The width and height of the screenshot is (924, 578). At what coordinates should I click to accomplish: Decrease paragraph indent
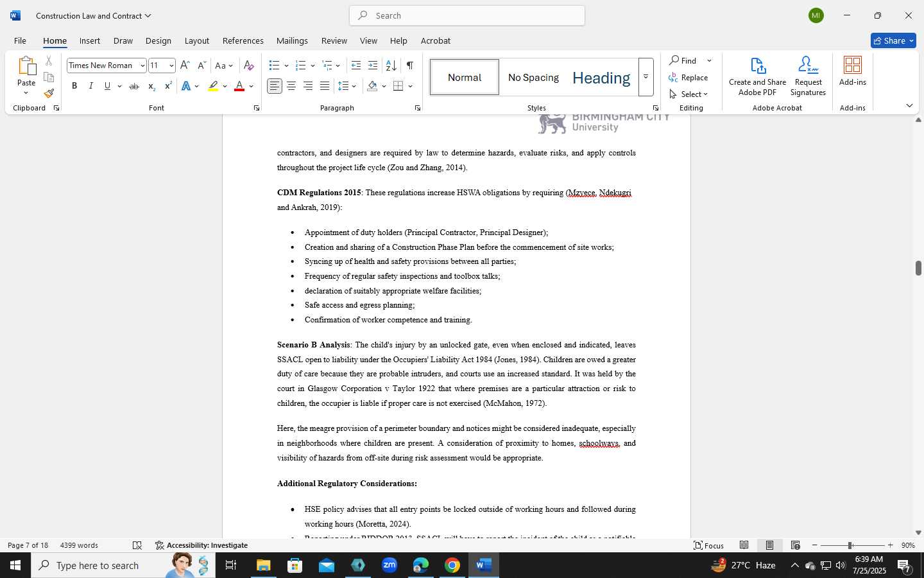[x=356, y=66]
